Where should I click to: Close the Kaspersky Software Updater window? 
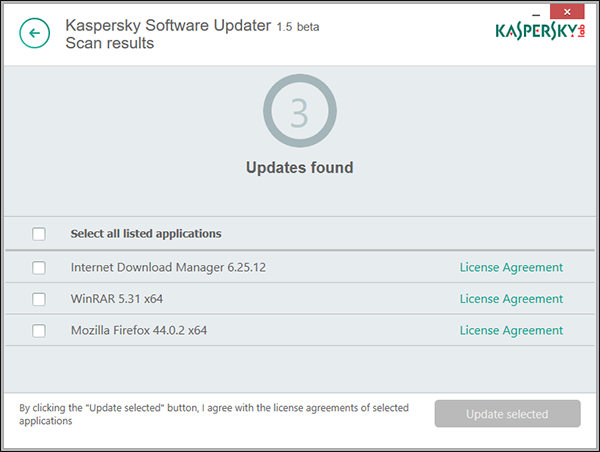(567, 12)
